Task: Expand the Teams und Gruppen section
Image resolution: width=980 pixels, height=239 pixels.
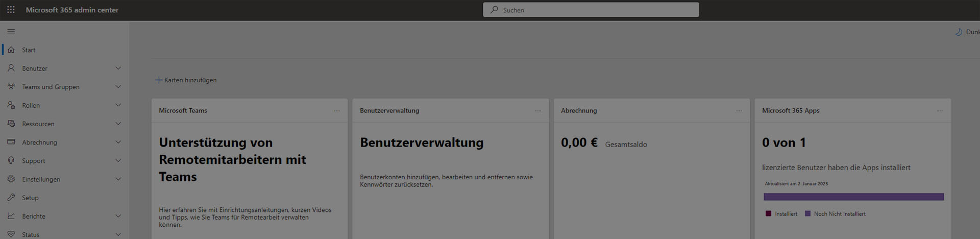Action: point(118,87)
